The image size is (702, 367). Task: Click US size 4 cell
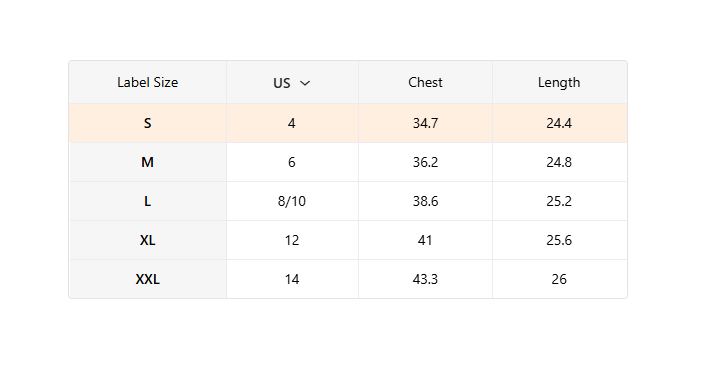pyautogui.click(x=292, y=123)
